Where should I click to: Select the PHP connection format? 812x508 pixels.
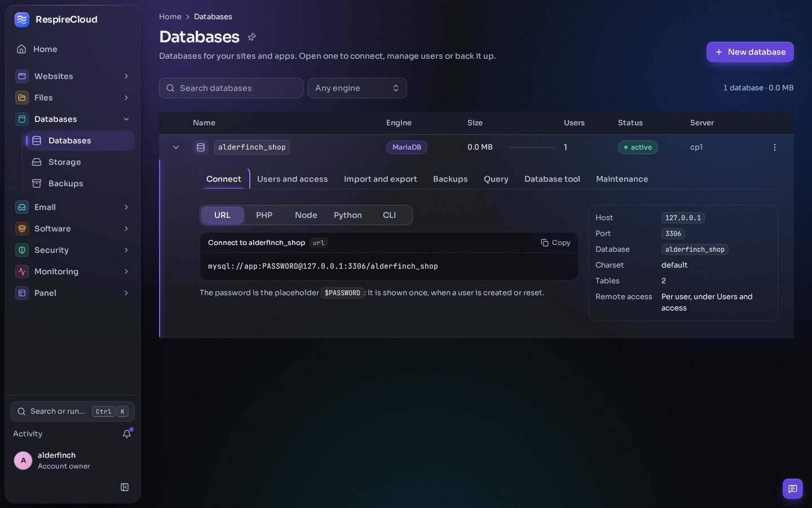(264, 215)
